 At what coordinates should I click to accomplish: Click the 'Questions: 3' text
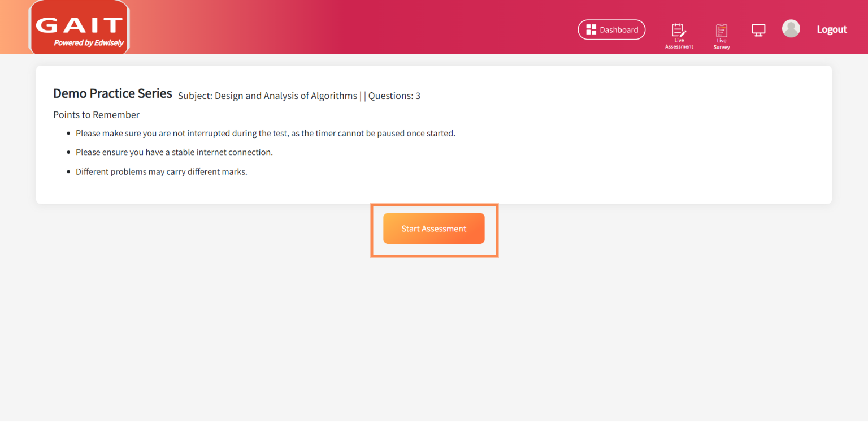[x=394, y=96]
